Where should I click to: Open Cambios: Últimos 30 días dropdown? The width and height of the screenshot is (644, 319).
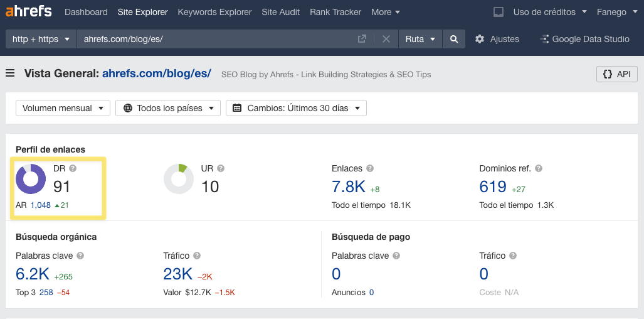click(x=296, y=108)
